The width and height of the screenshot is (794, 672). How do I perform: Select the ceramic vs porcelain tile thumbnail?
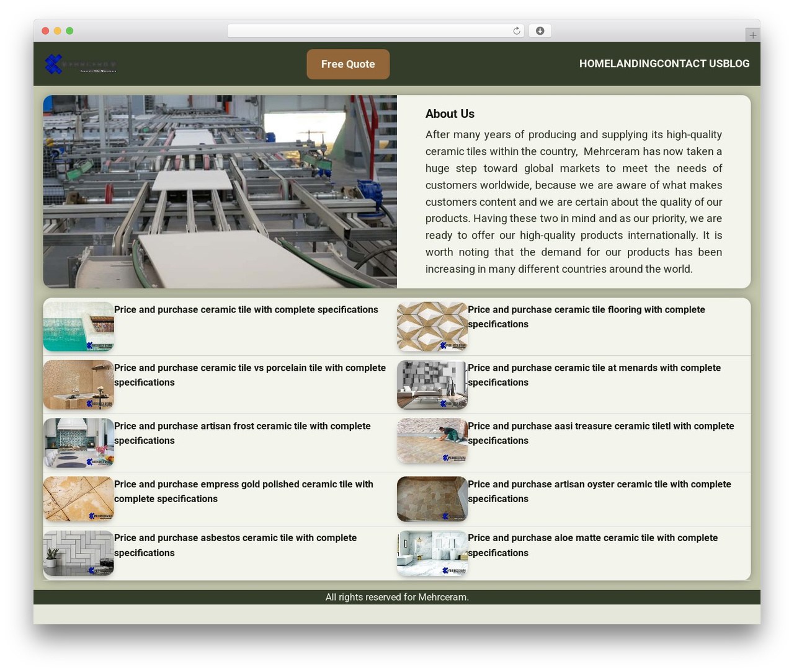[x=79, y=385]
